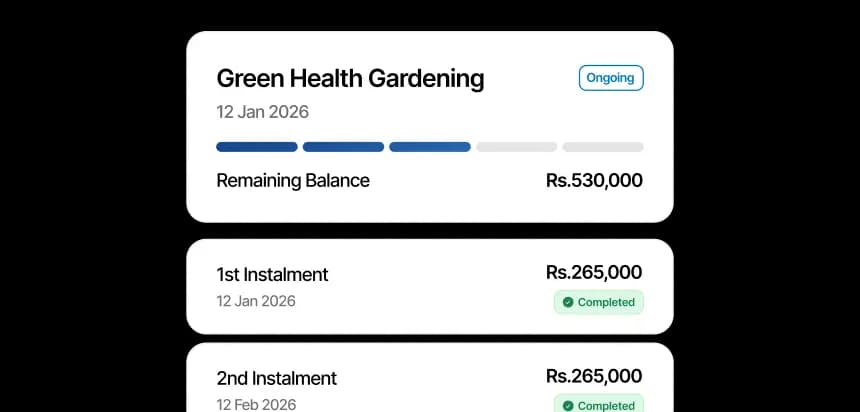Click the Remaining Balance label
Image resolution: width=860 pixels, height=412 pixels.
pos(293,181)
